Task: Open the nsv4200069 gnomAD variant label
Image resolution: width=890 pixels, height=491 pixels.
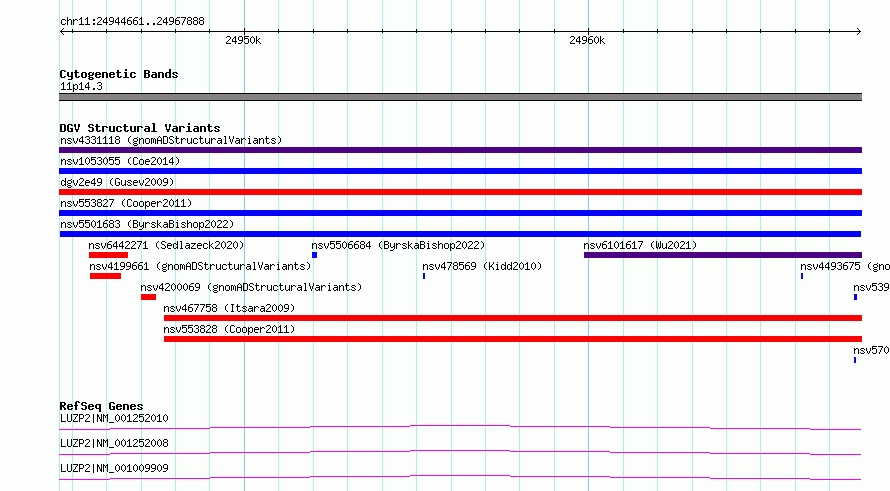Action: [x=251, y=287]
